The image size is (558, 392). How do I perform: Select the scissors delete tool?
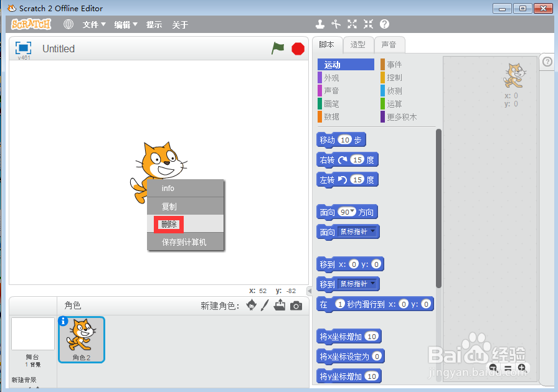tap(336, 24)
